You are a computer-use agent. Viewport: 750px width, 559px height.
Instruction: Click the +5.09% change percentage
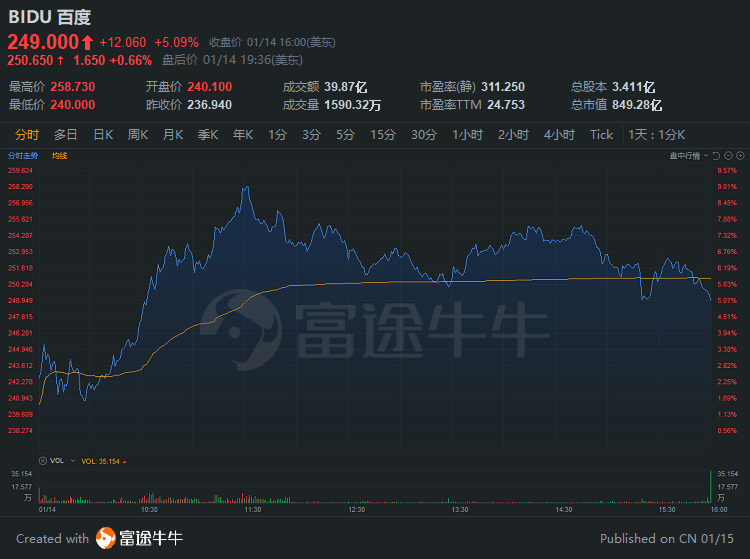pos(176,43)
